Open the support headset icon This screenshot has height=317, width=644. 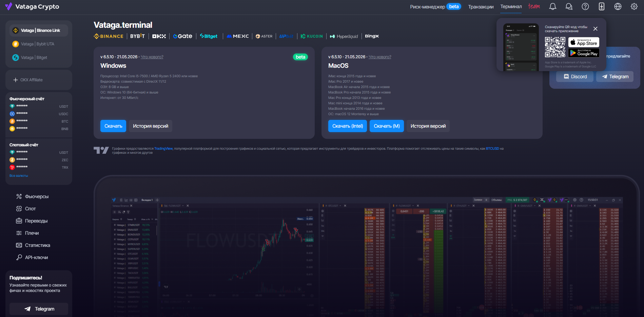pyautogui.click(x=569, y=6)
